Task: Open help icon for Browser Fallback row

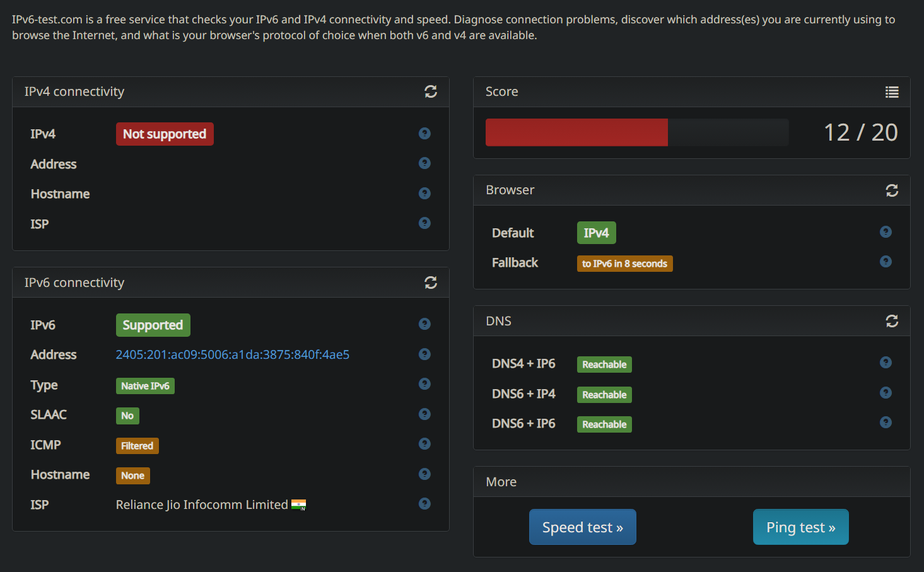Action: 886,261
